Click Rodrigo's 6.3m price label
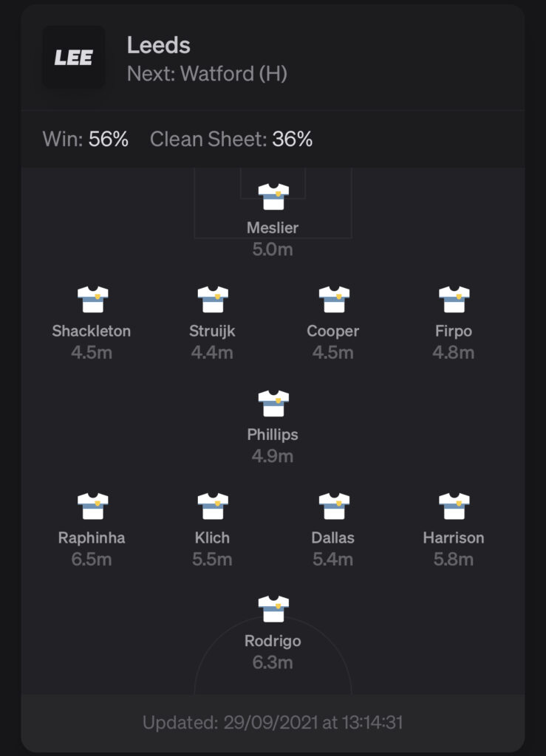 point(273,662)
